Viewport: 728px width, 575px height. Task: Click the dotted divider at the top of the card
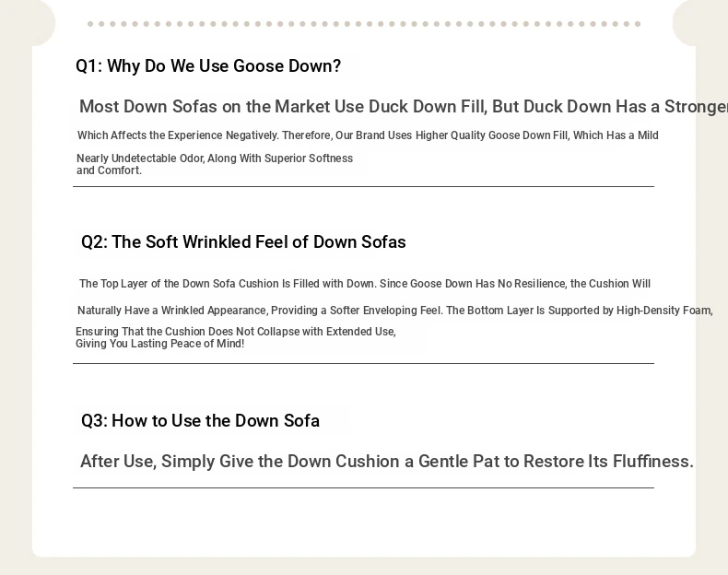tap(364, 24)
